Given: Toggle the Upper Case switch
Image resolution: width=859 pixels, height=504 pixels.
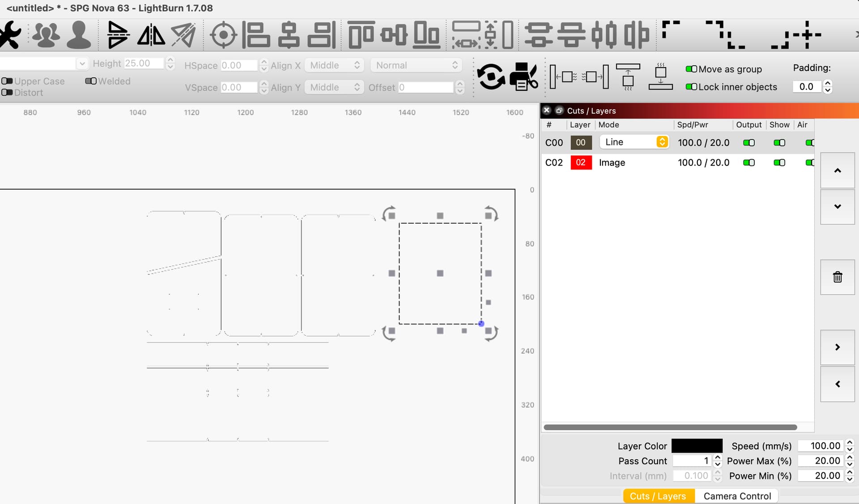Looking at the screenshot, I should pyautogui.click(x=7, y=81).
